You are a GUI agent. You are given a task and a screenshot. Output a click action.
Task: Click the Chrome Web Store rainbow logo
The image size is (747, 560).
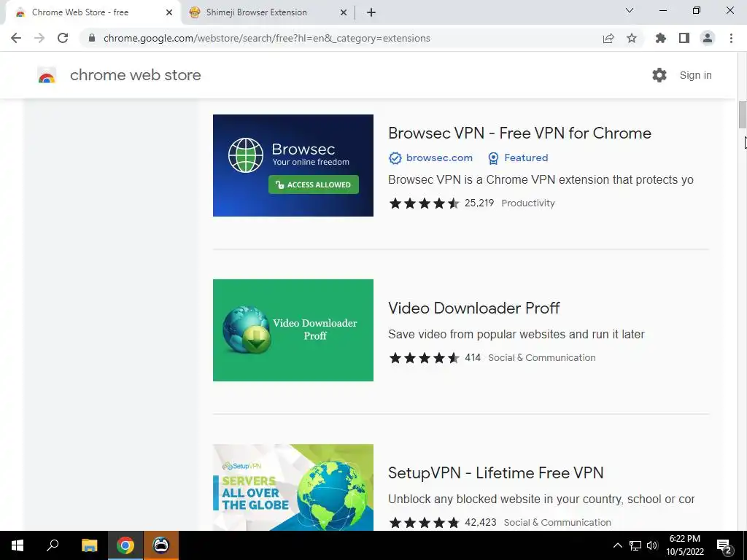pyautogui.click(x=47, y=75)
